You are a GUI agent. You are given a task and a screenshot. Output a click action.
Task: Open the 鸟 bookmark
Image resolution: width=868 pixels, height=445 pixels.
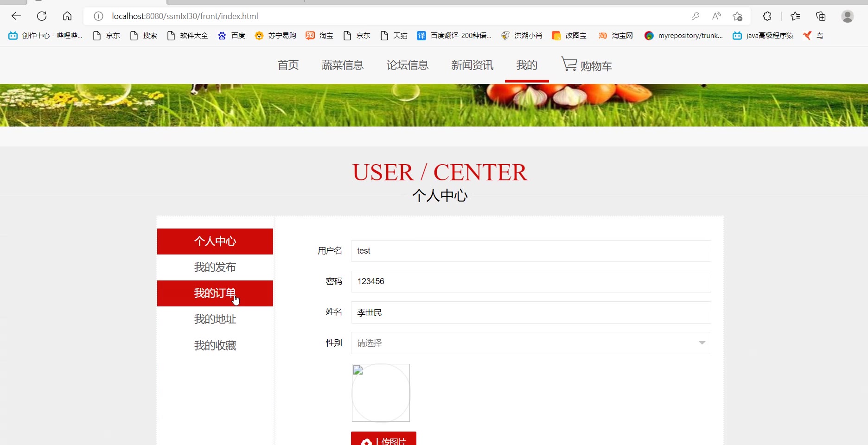coord(813,36)
